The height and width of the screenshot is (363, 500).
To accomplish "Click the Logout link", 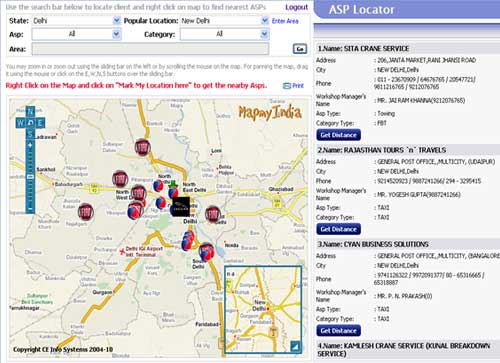I will pos(297,7).
